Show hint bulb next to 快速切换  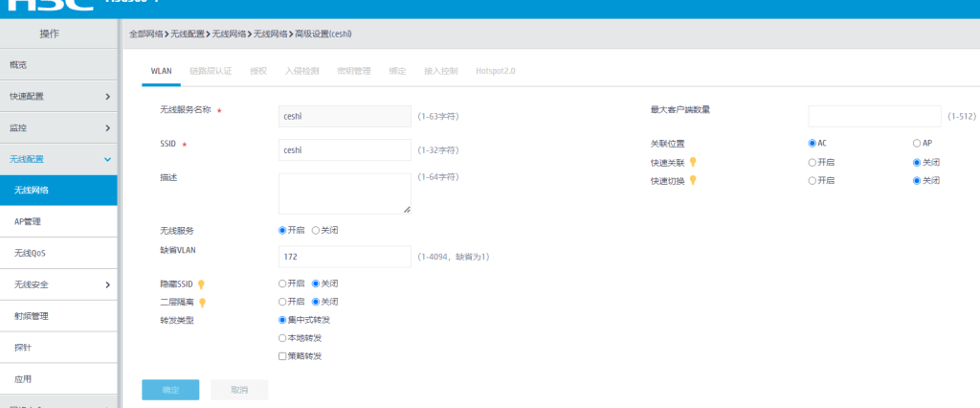tap(693, 181)
